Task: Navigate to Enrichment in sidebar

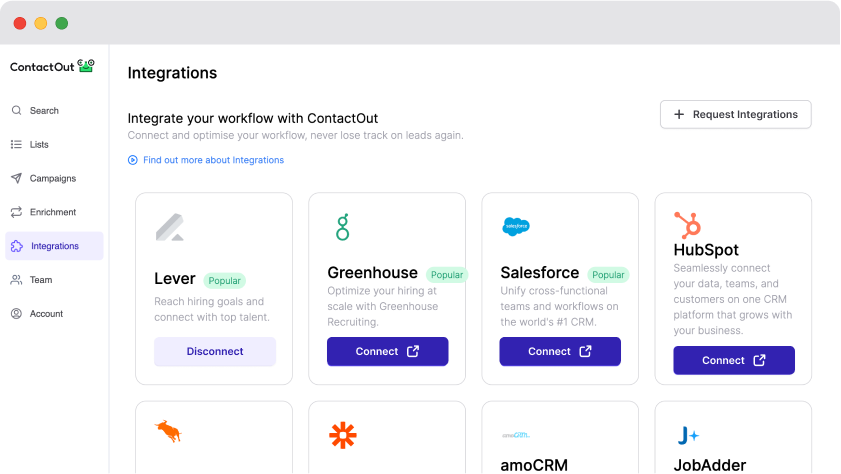Action: click(x=53, y=212)
